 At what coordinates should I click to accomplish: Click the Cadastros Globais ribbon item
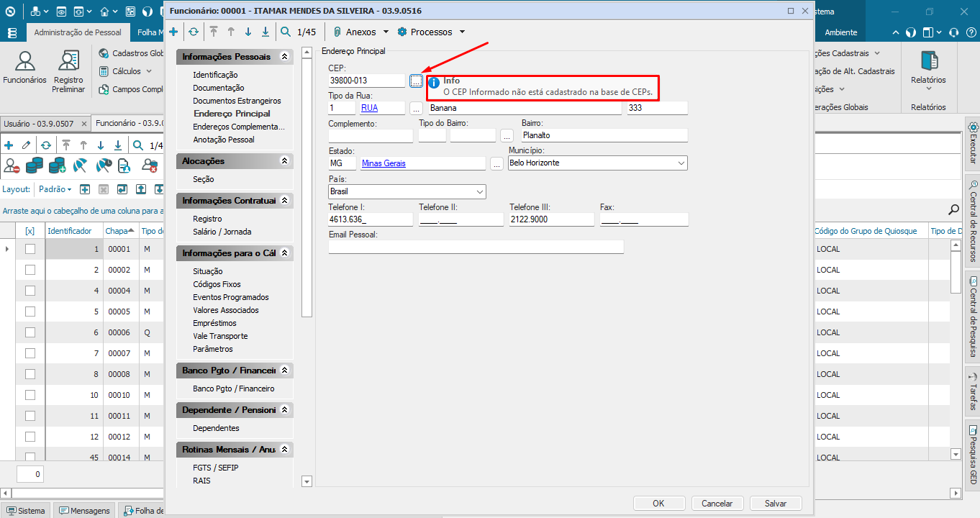click(132, 53)
